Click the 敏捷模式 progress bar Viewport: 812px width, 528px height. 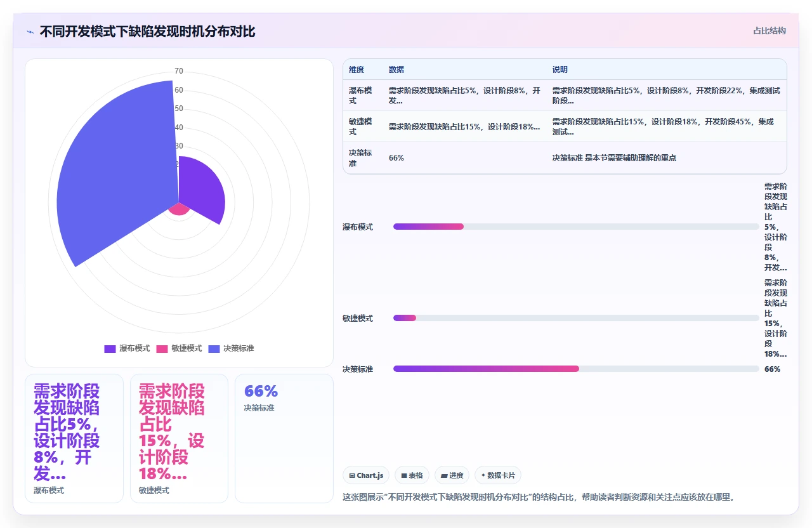pos(576,318)
